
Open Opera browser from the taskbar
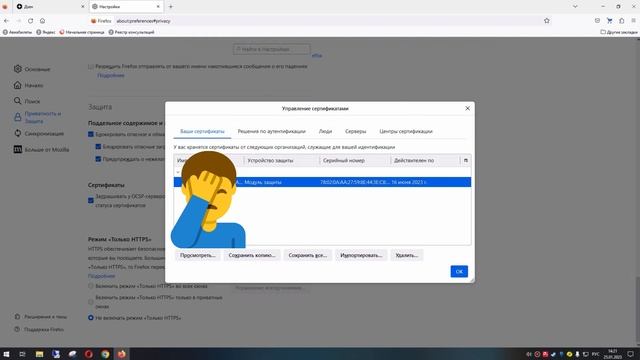pos(89,354)
